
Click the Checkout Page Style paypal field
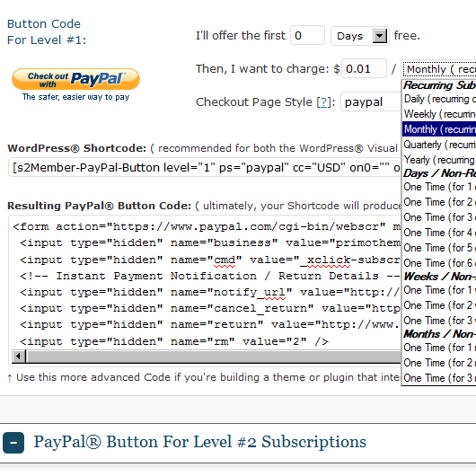pos(371,102)
